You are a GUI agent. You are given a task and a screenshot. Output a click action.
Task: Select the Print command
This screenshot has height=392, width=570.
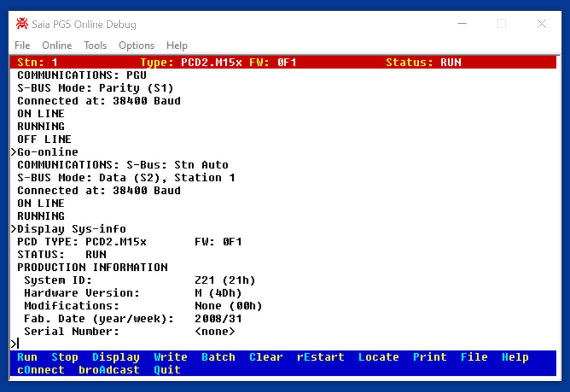point(429,357)
